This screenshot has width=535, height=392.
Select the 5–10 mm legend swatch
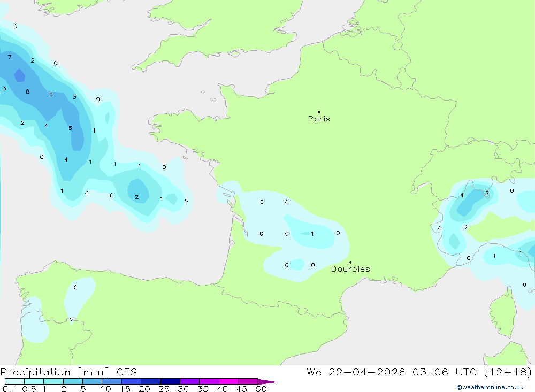tap(92, 381)
